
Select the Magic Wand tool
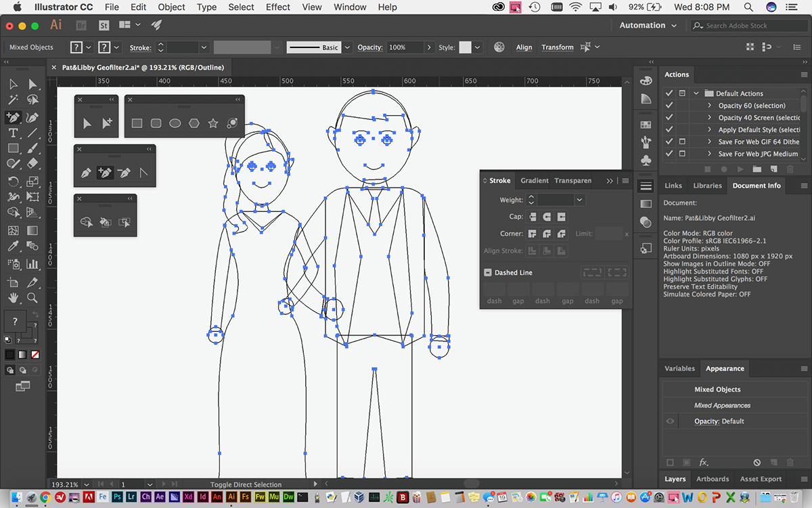tap(13, 100)
